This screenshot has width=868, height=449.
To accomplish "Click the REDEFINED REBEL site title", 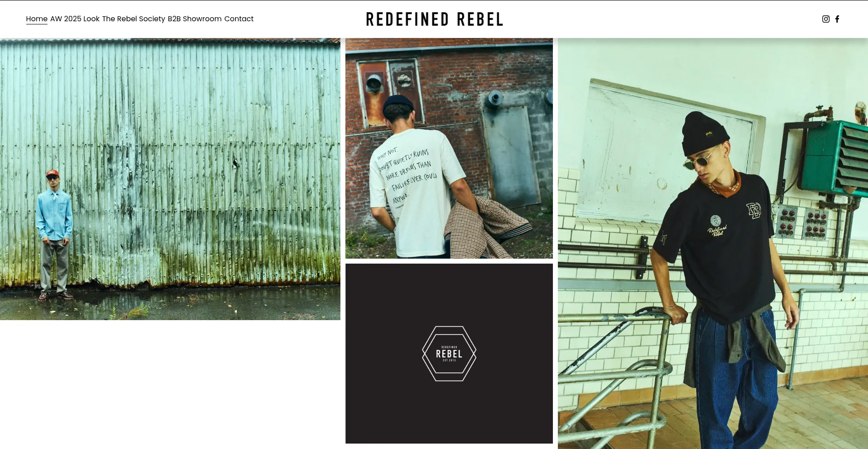I will point(434,19).
